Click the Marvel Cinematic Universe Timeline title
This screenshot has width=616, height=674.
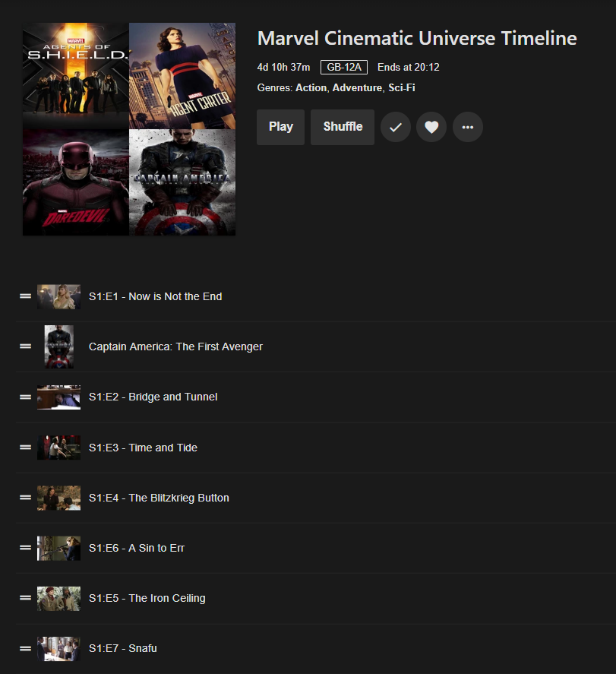coord(417,38)
